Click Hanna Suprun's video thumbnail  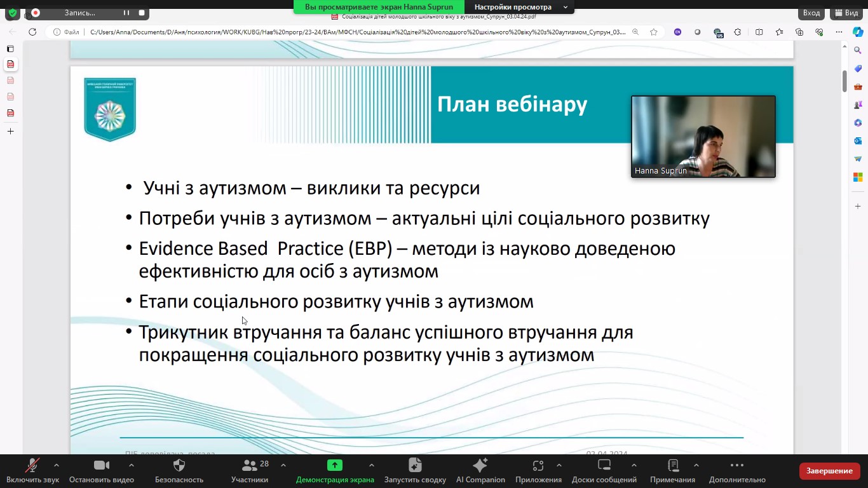[x=703, y=137]
